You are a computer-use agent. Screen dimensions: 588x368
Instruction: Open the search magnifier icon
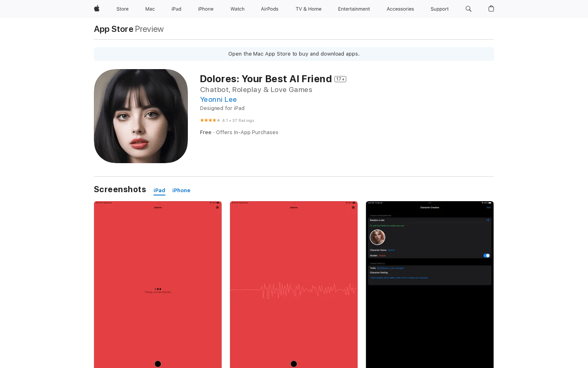point(468,9)
